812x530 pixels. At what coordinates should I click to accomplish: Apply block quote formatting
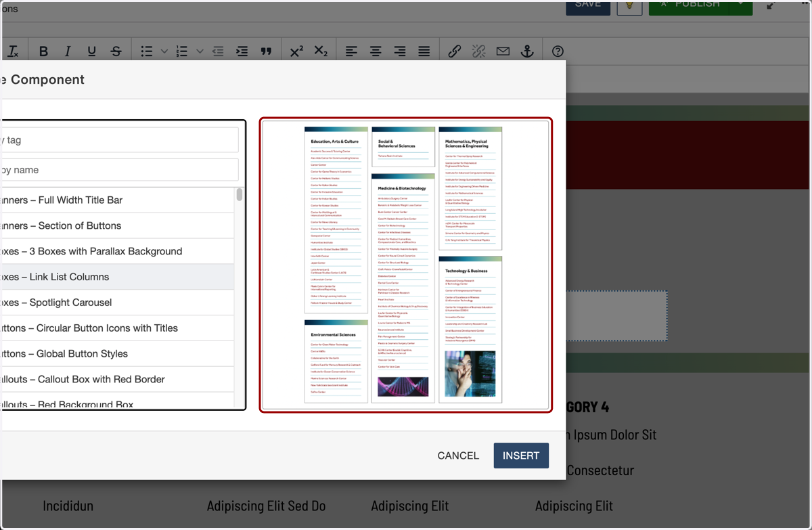(266, 51)
